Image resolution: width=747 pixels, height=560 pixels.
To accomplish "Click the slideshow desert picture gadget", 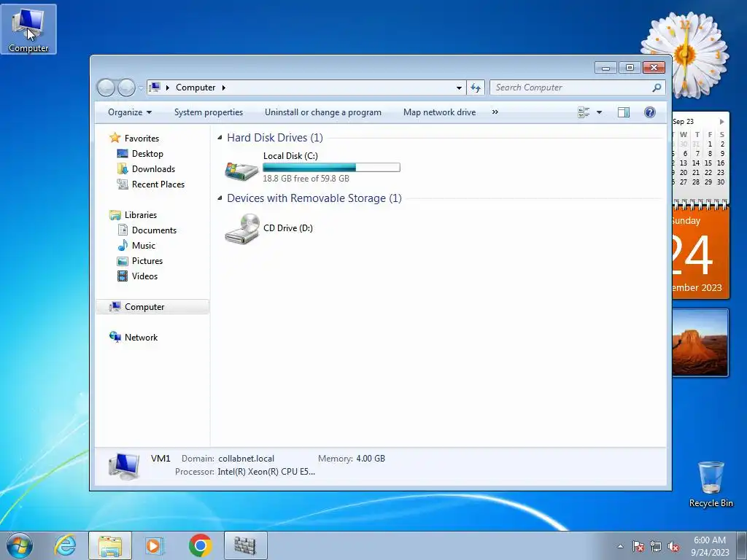I will tap(700, 343).
